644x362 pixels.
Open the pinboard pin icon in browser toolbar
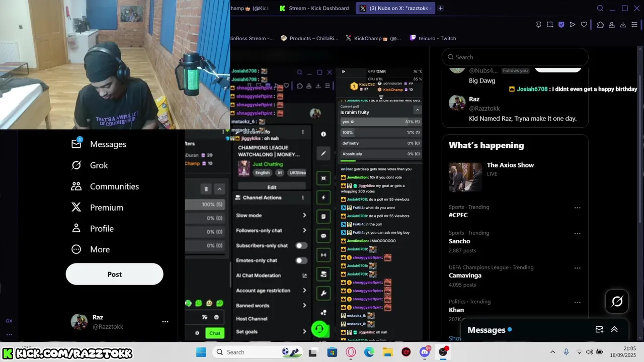pos(538,25)
